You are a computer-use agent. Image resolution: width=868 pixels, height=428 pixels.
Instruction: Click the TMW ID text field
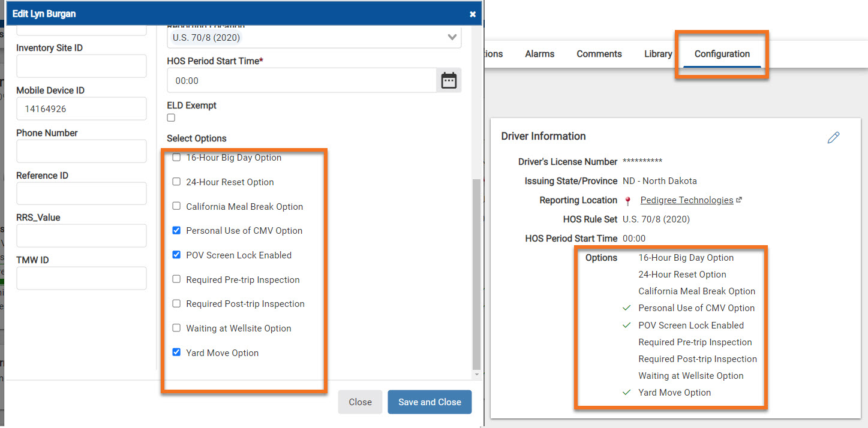click(82, 279)
